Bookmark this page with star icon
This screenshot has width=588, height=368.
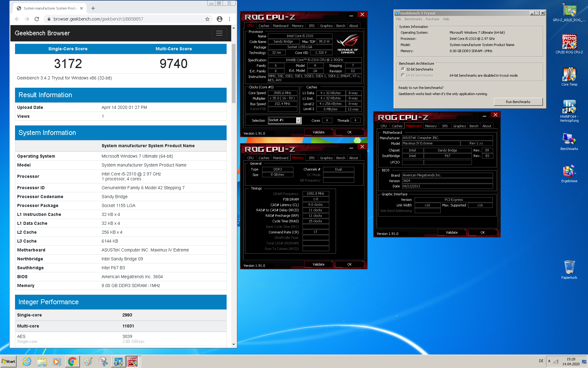(207, 19)
